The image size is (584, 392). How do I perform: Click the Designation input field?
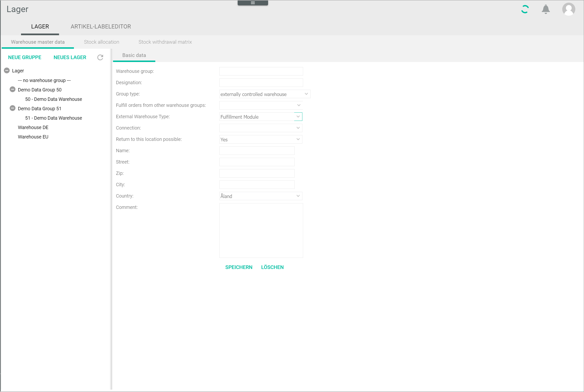261,83
